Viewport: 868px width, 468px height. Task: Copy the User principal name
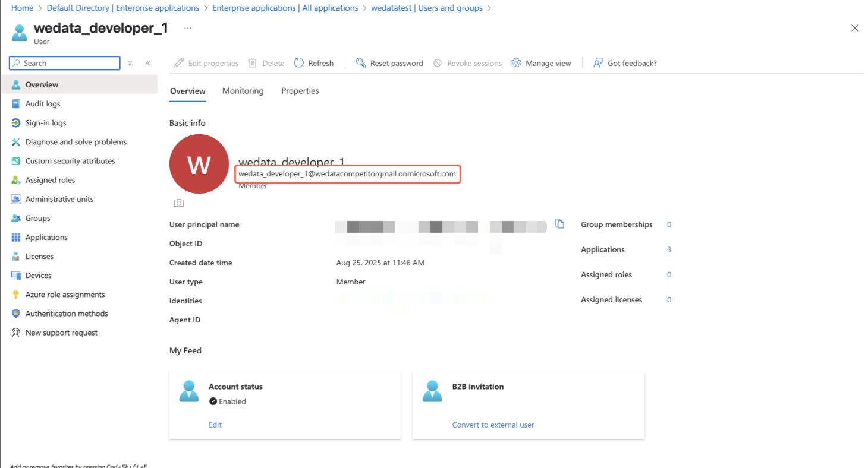559,224
